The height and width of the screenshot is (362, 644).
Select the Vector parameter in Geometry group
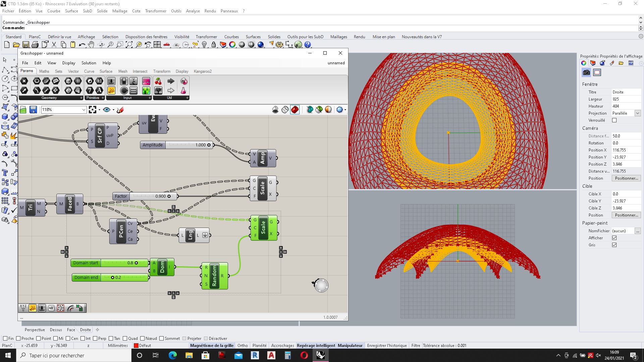pyautogui.click(x=24, y=90)
